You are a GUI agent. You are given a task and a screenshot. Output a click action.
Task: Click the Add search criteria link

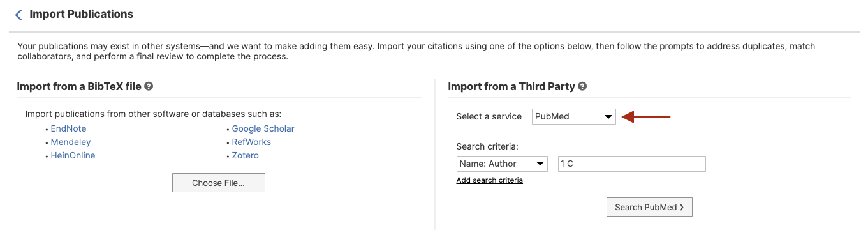click(490, 180)
